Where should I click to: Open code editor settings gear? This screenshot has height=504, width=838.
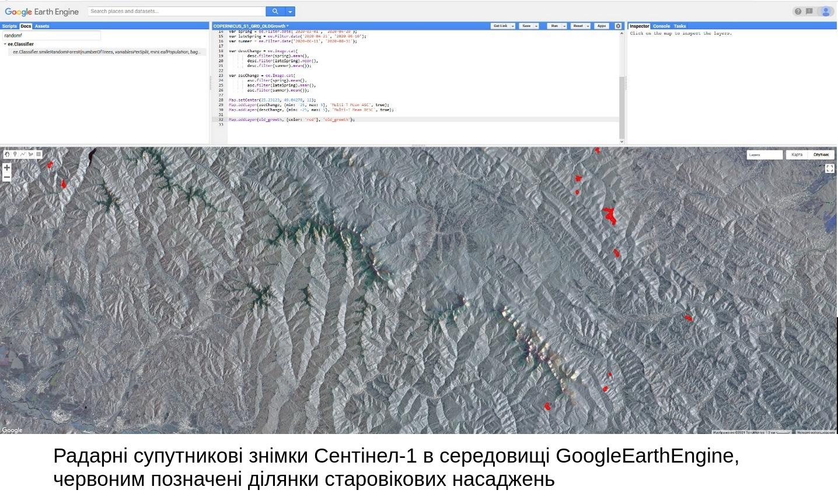(x=619, y=26)
